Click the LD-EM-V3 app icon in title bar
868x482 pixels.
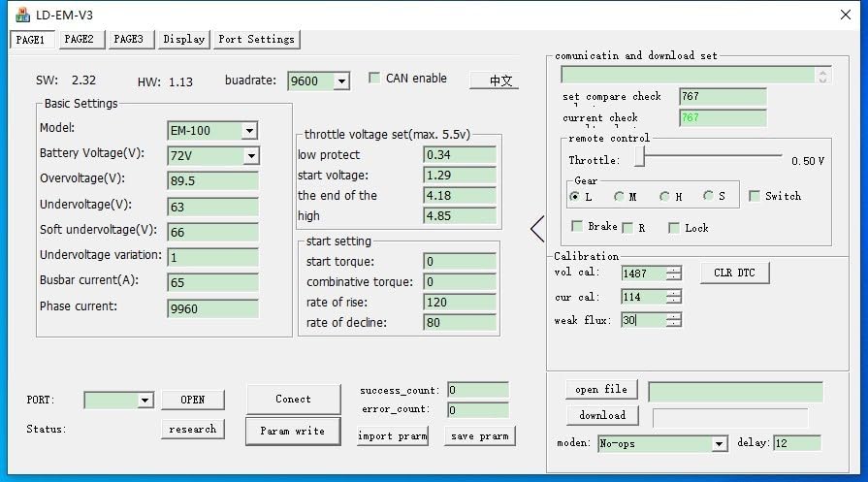[x=22, y=15]
